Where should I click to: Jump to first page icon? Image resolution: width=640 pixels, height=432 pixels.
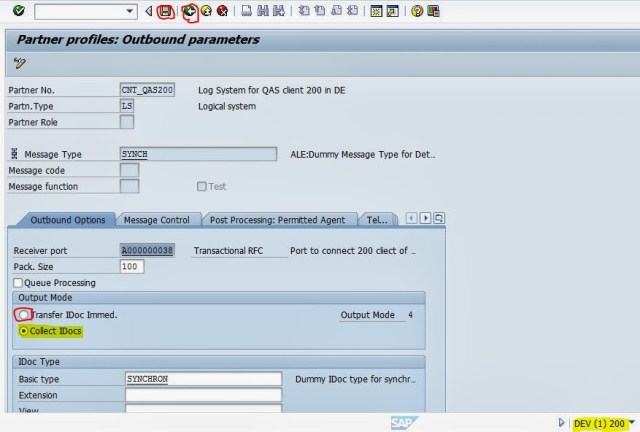tap(304, 11)
